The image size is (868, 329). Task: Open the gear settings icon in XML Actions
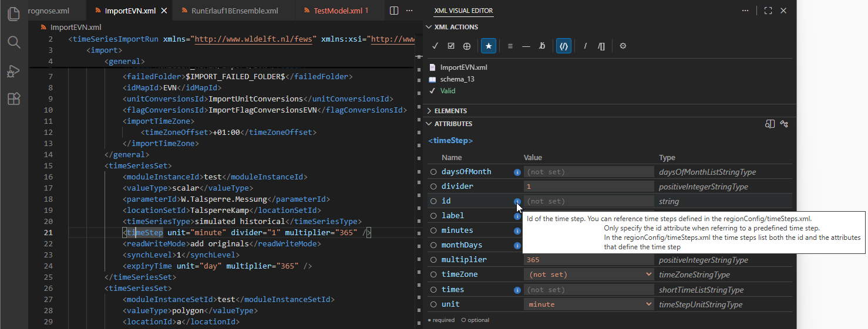[623, 46]
